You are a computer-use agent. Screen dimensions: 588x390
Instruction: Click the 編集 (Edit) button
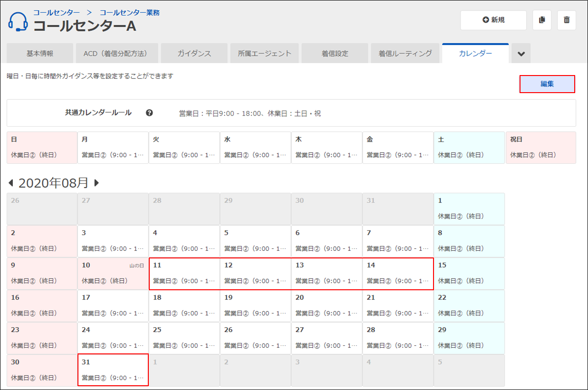(x=547, y=84)
